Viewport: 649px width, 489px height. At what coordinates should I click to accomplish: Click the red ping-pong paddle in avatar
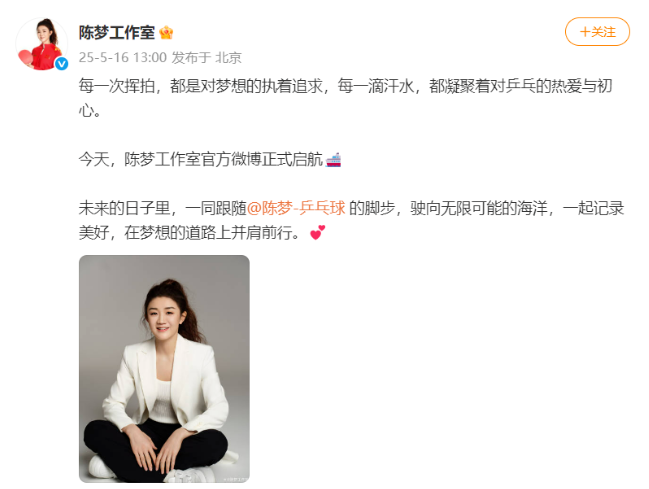click(25, 57)
